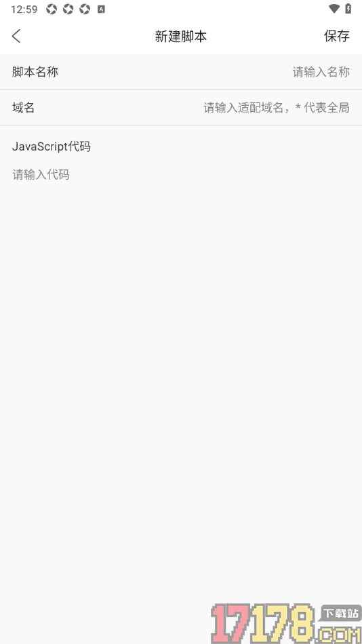362x644 pixels.
Task: Tap the 域名 row label
Action: (x=24, y=108)
